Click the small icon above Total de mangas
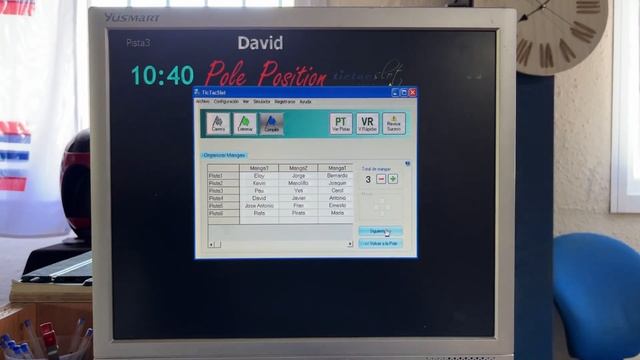Screen dimensions: 640x360 click(x=407, y=164)
